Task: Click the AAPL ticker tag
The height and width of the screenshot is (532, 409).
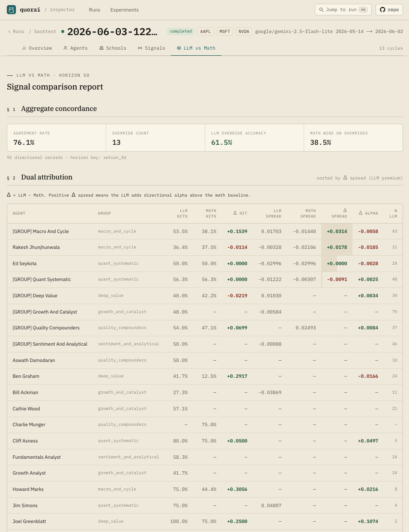Action: point(206,31)
